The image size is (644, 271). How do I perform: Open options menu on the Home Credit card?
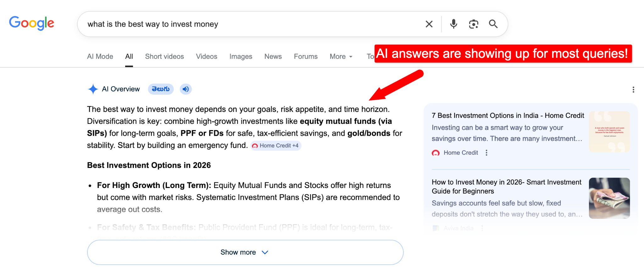(x=486, y=152)
